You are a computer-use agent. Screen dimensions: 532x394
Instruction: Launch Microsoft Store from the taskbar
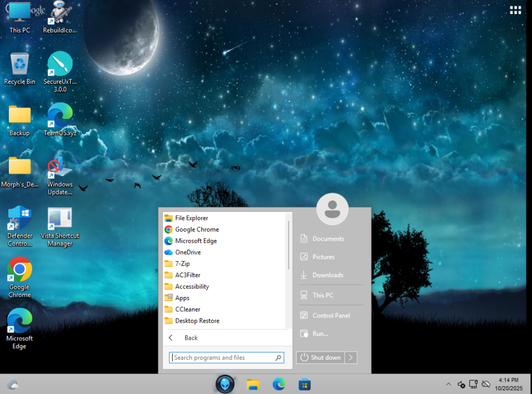click(304, 385)
